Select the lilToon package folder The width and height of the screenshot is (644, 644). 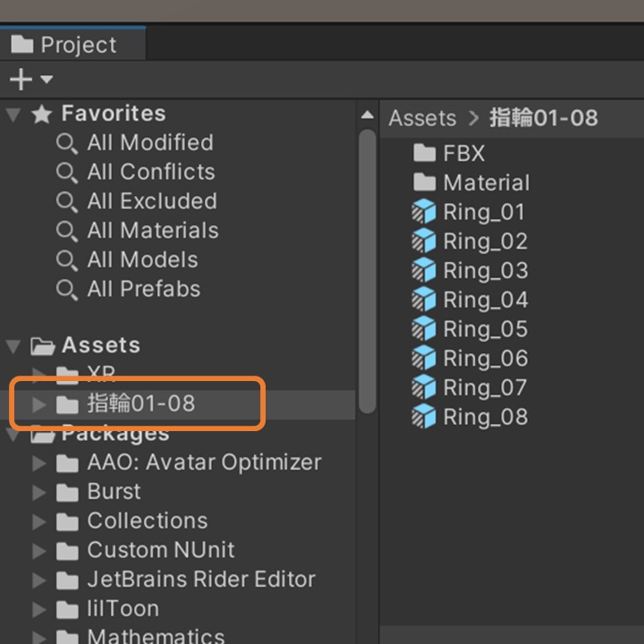123,609
